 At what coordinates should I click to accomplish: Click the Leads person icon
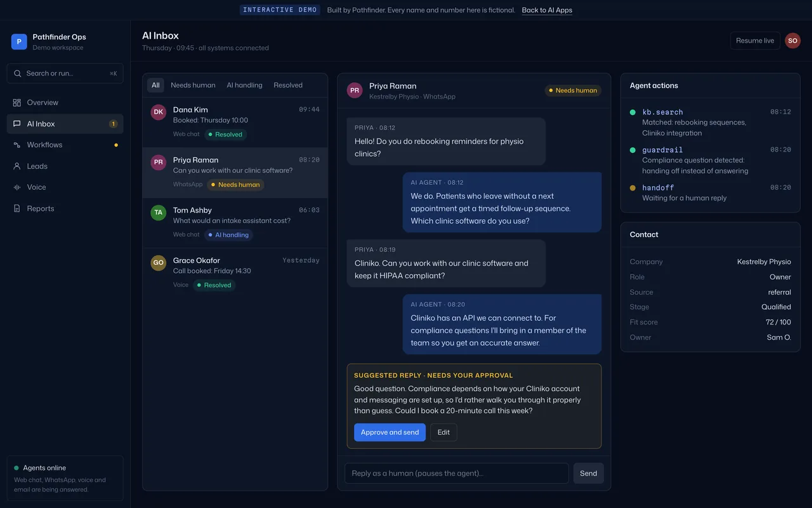click(x=17, y=166)
